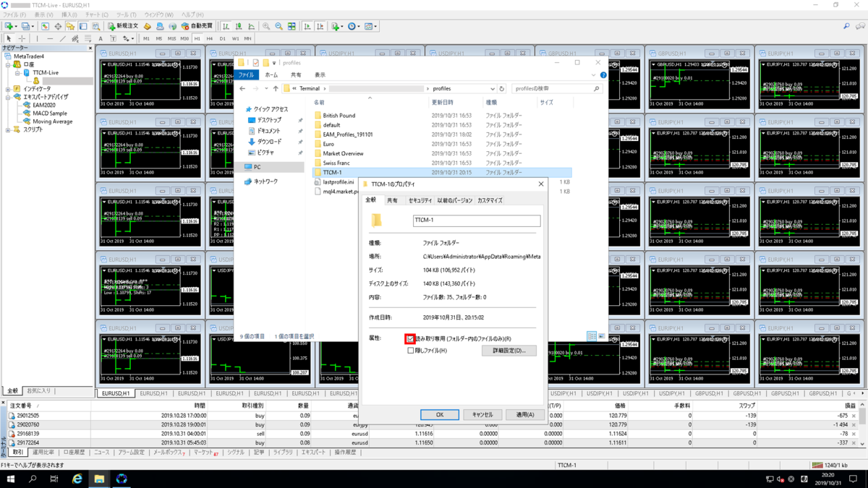Open the chart templates dropdown
Image resolution: width=868 pixels, height=488 pixels.
pyautogui.click(x=375, y=26)
